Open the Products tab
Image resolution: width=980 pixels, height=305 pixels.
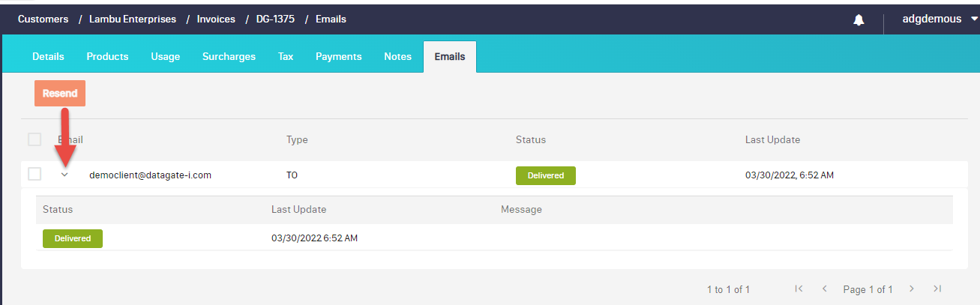(x=107, y=56)
